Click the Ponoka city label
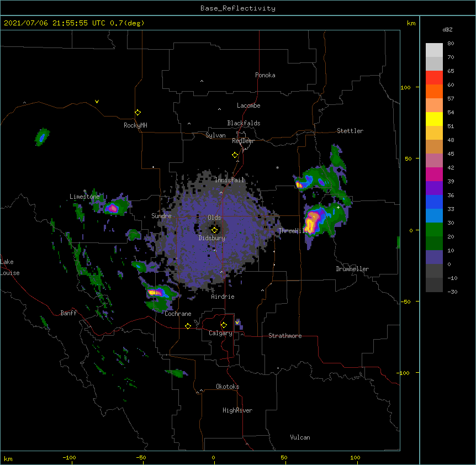The width and height of the screenshot is (476, 465). pos(265,75)
